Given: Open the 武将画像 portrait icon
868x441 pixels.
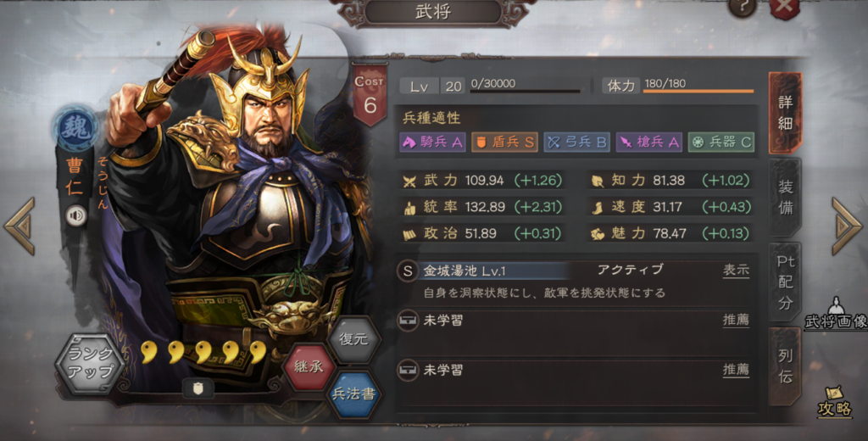Looking at the screenshot, I should click(x=837, y=314).
